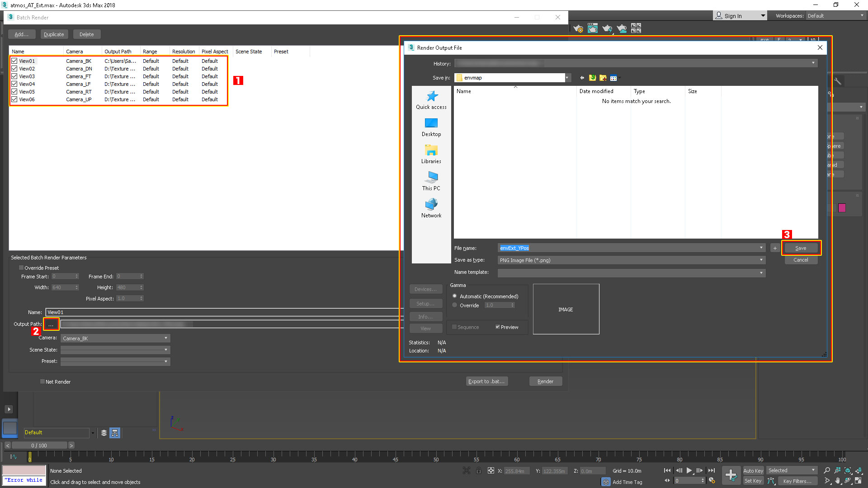Click the Save button

click(801, 248)
